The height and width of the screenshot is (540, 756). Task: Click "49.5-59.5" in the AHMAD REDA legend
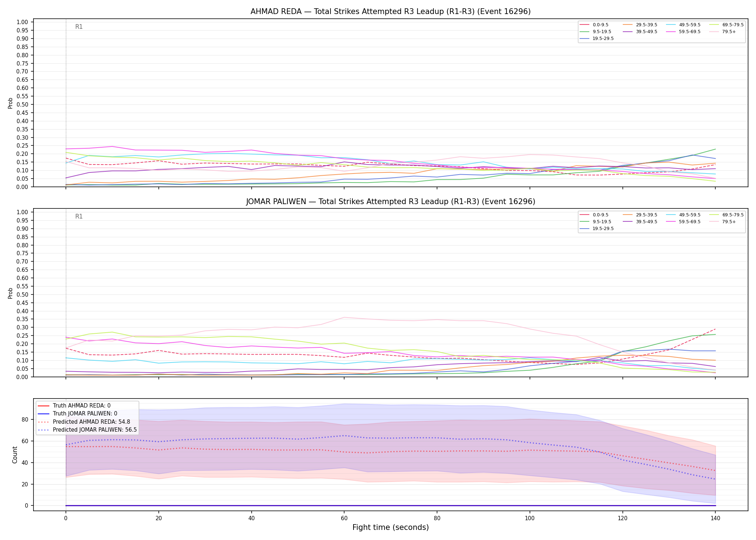(x=690, y=25)
